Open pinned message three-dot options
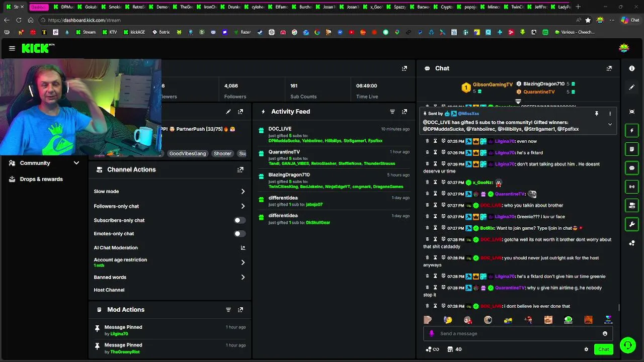 point(610,114)
